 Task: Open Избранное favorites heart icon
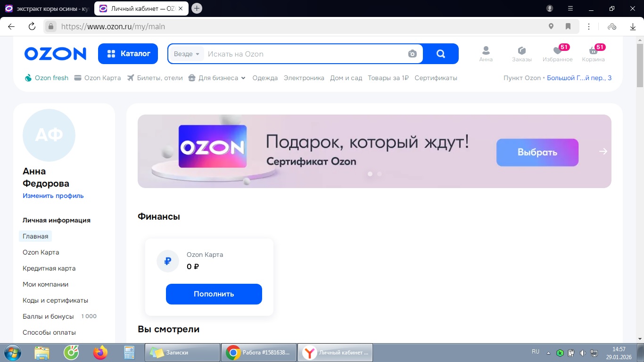(x=558, y=54)
